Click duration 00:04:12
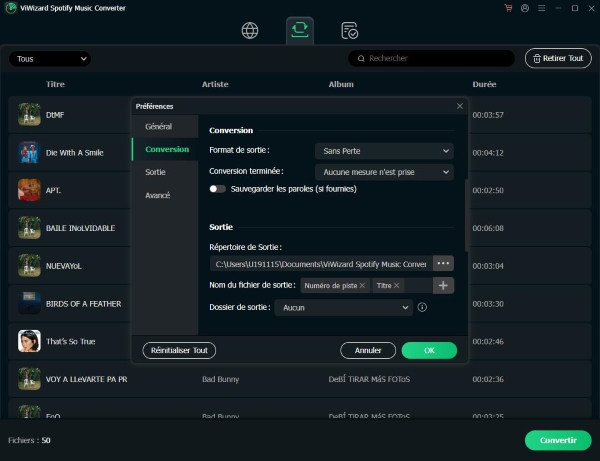Viewport: 600px width, 461px height. (488, 153)
